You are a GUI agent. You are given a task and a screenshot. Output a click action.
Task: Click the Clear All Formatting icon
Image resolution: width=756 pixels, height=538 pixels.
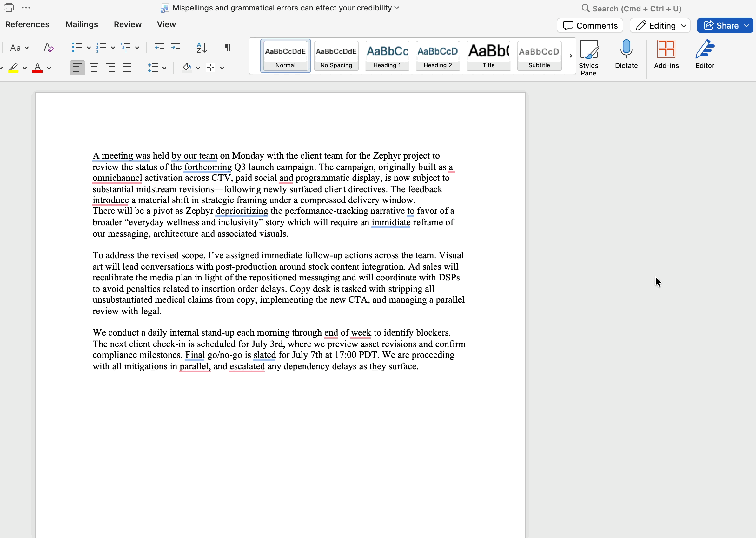48,48
